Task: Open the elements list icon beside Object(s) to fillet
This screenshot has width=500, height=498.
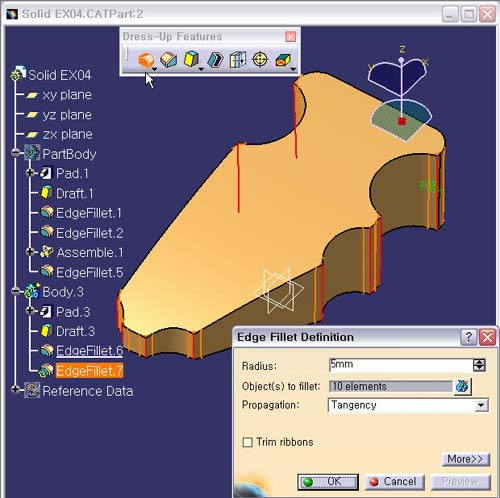Action: 463,386
